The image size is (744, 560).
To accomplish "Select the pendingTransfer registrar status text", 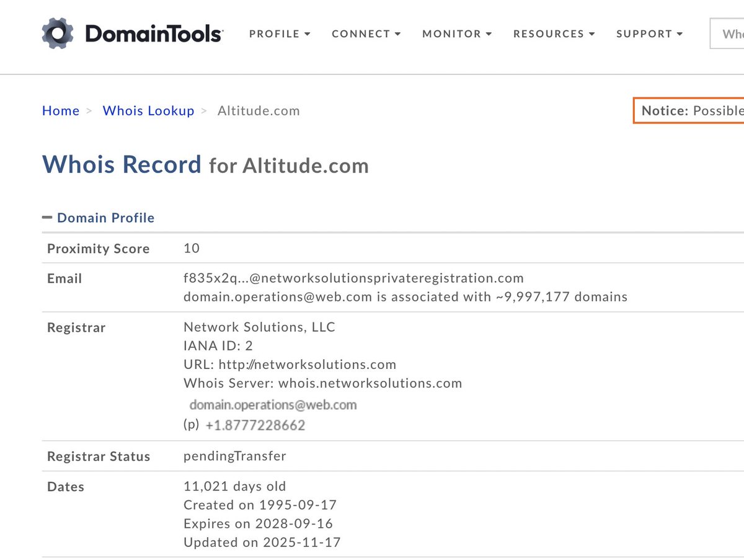I will (x=234, y=456).
